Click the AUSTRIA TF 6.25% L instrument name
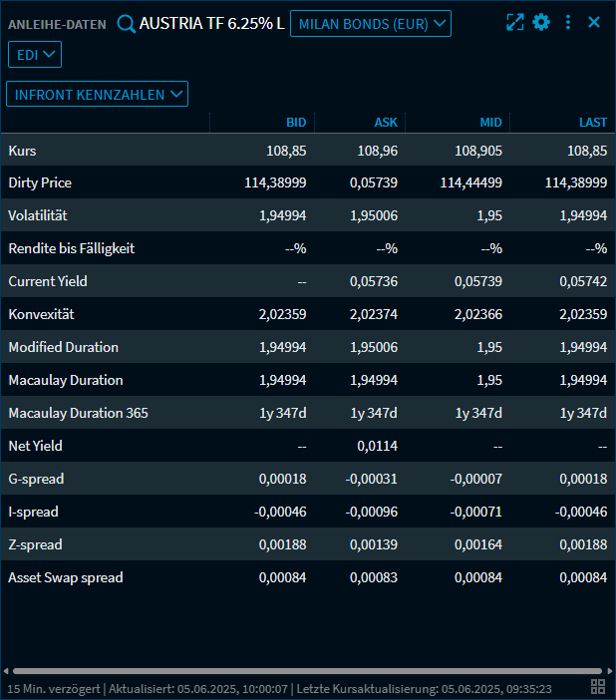 [211, 23]
